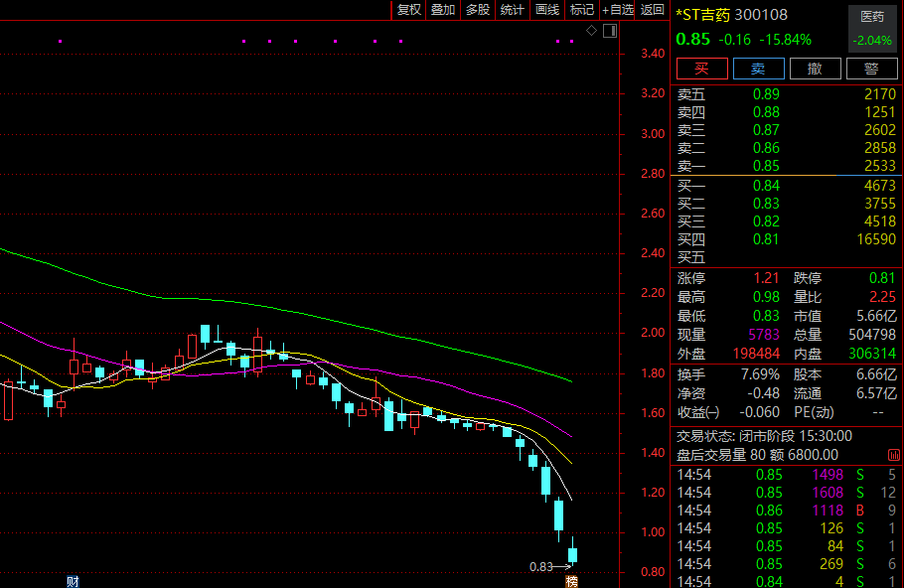Open the 医药 sector badge
The height and width of the screenshot is (588, 904).
872,28
